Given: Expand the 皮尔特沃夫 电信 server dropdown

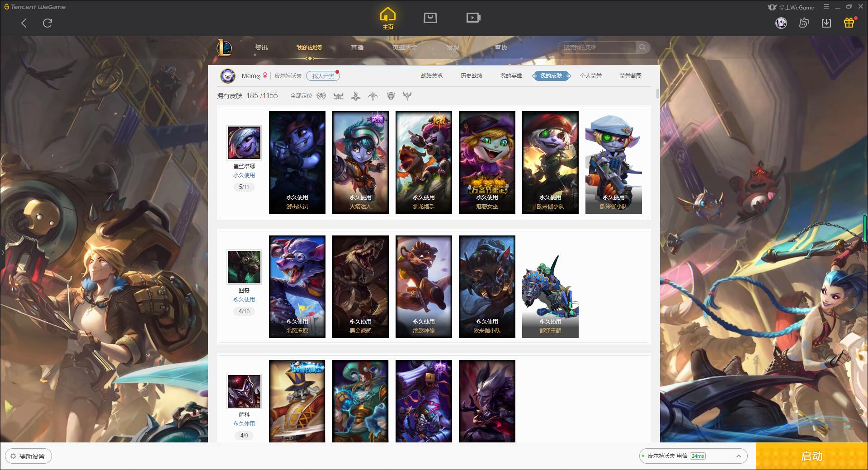Looking at the screenshot, I should coord(693,456).
